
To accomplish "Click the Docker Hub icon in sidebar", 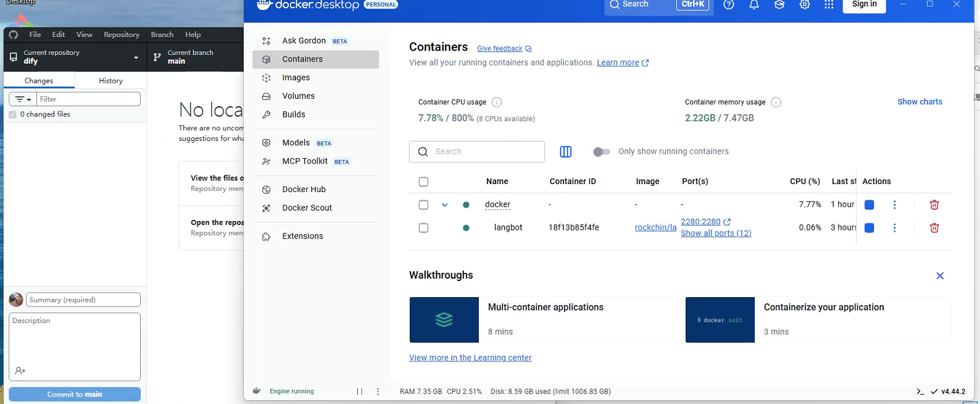I will click(x=267, y=190).
